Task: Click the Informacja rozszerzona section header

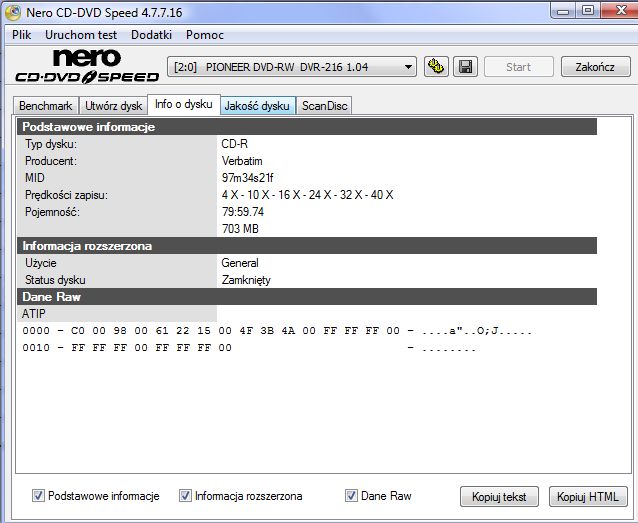Action: (x=307, y=246)
